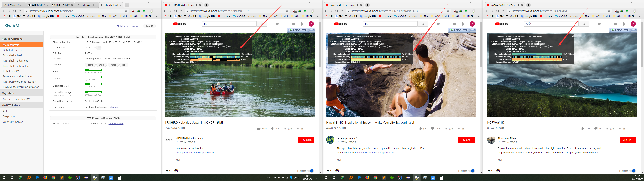Turn off autoplay in KUSHIRO window

pyautogui.click(x=311, y=171)
